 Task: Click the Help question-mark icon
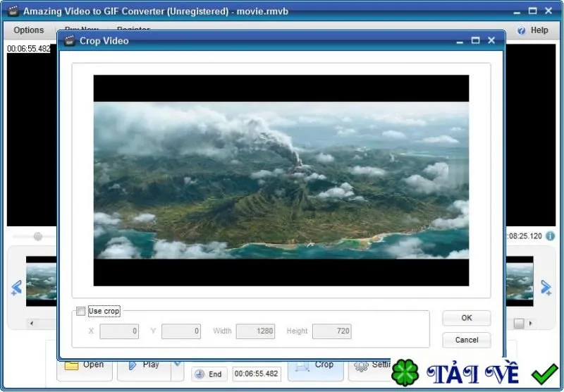pos(521,30)
